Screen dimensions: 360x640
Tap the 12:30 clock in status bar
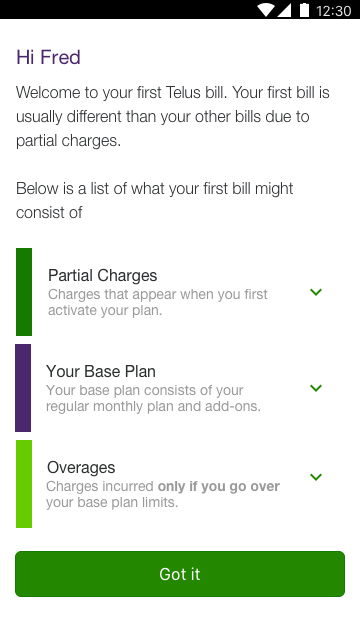coord(333,11)
